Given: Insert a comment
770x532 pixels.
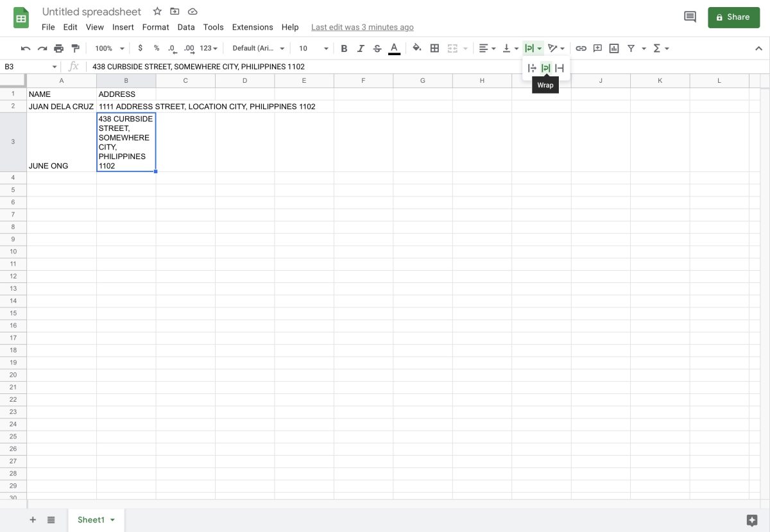Looking at the screenshot, I should pos(597,48).
